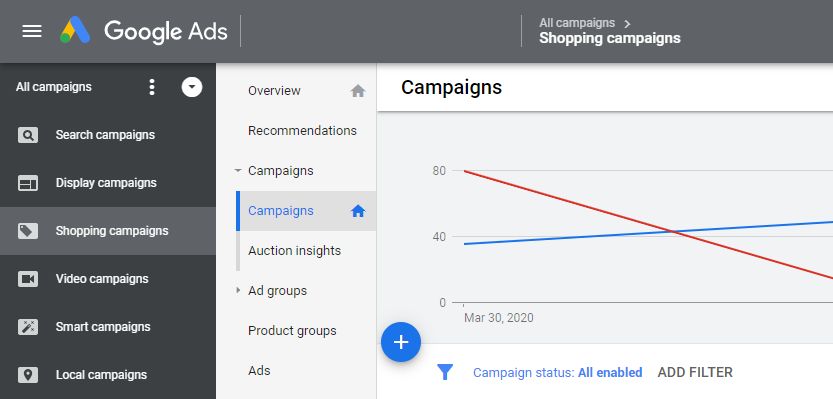The image size is (833, 399).
Task: Click the breadcrumb chevron after All campaigns
Action: tap(627, 24)
